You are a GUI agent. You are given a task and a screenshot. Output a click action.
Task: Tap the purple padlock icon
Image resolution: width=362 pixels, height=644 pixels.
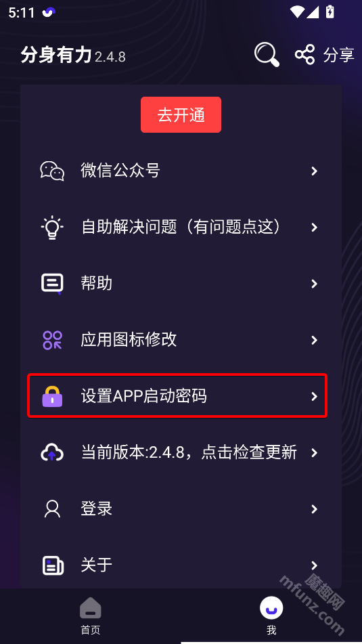pos(52,396)
